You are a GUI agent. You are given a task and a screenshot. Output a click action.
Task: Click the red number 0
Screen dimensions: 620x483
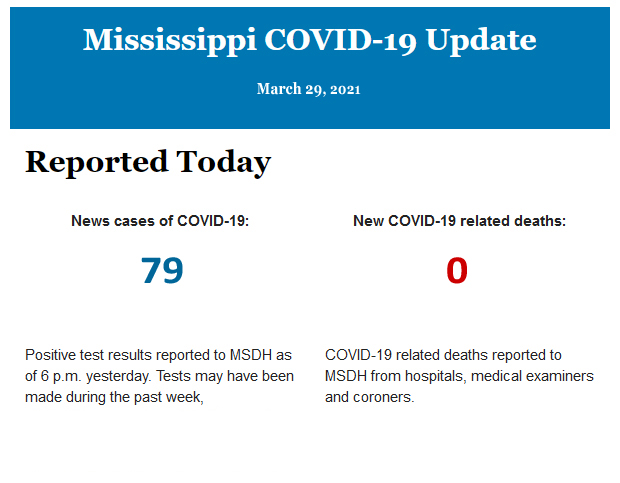point(457,271)
